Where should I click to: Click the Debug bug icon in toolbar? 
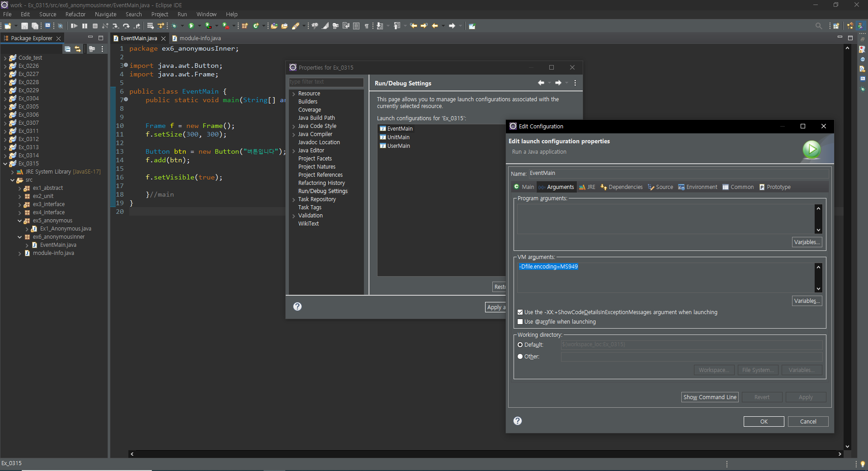[x=174, y=26]
